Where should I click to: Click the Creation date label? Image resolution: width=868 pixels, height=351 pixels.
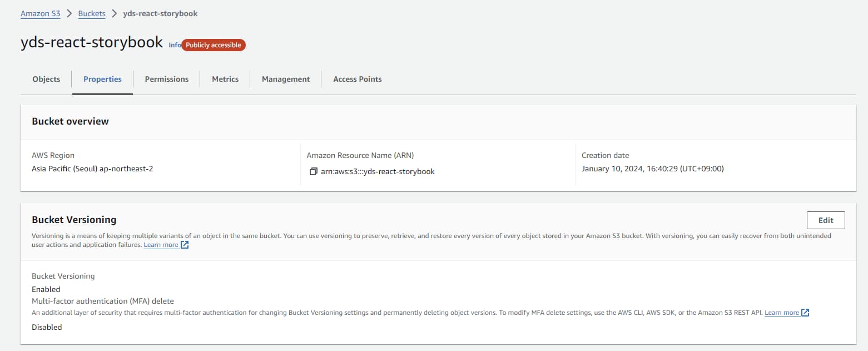coord(606,155)
